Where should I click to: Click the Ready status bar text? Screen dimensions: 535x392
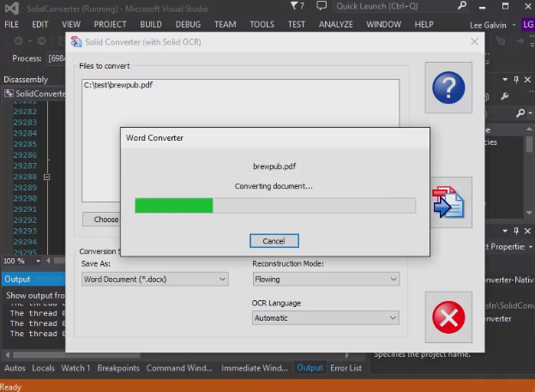[x=10, y=387]
